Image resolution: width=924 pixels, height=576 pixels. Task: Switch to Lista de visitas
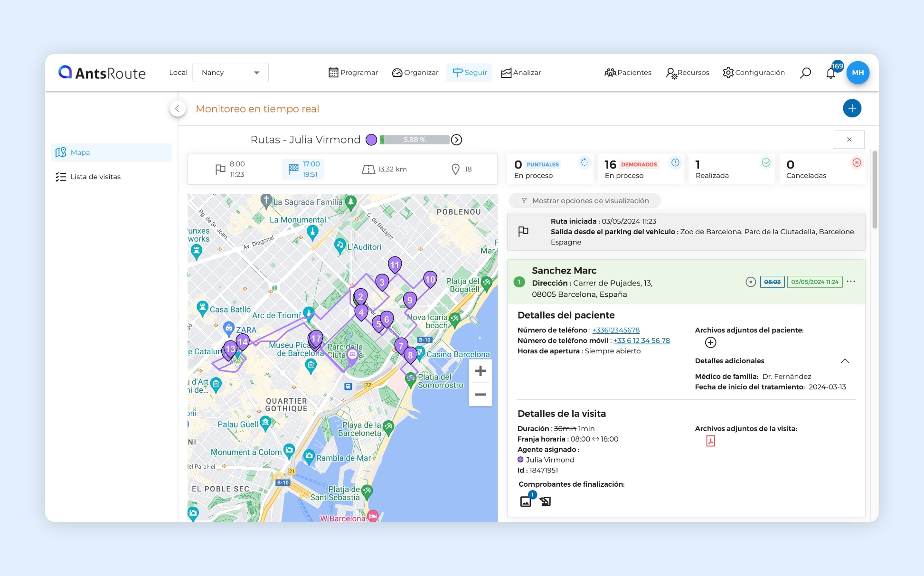[x=95, y=177]
